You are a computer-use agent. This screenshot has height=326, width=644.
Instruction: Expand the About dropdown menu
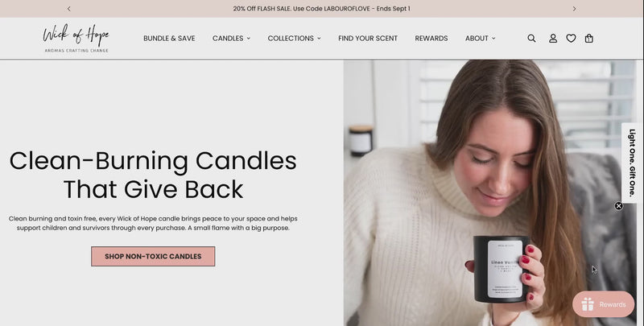pos(480,38)
